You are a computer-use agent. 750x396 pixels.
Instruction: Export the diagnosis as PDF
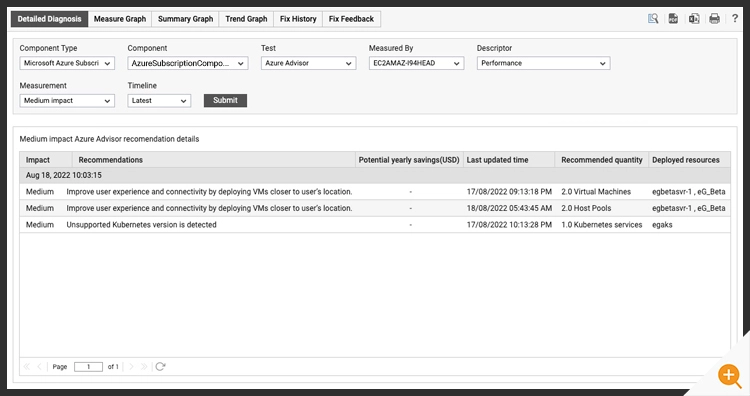673,19
